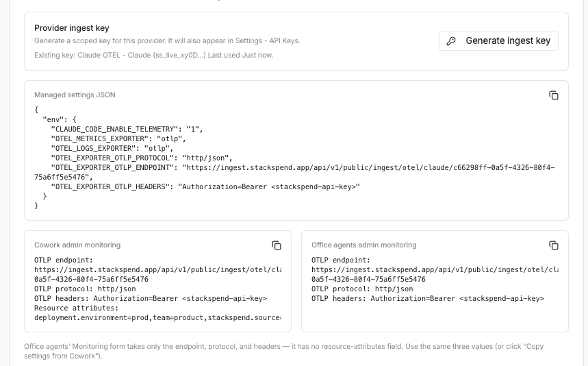Screen dimensions: 588x366
Task: Click "OTLP protocol: http/json" in Cowork card
Action: tap(85, 289)
